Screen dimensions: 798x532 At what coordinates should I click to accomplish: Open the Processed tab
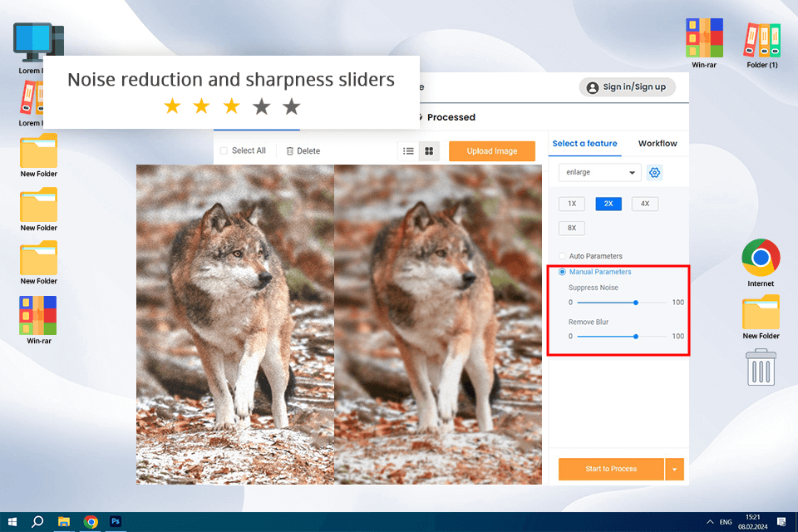point(451,117)
